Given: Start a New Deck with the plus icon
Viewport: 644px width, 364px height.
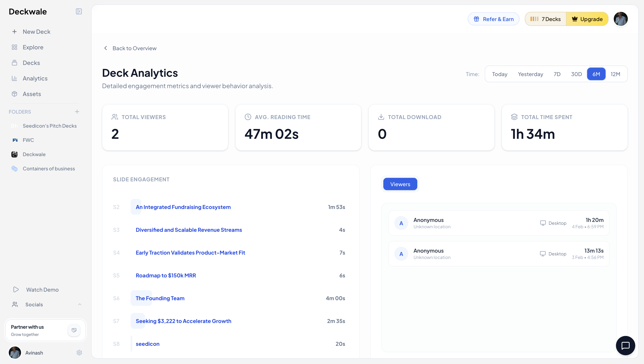Looking at the screenshot, I should click(14, 32).
